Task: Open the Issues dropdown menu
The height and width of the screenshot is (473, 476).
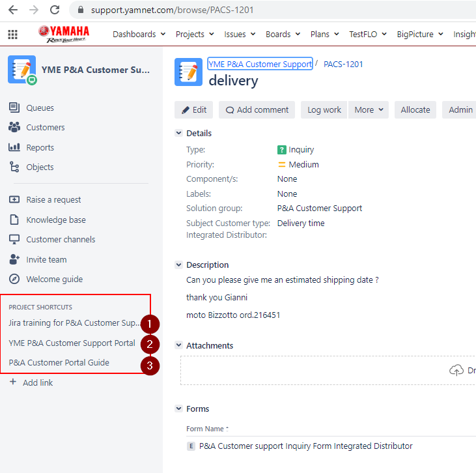Action: coord(240,35)
